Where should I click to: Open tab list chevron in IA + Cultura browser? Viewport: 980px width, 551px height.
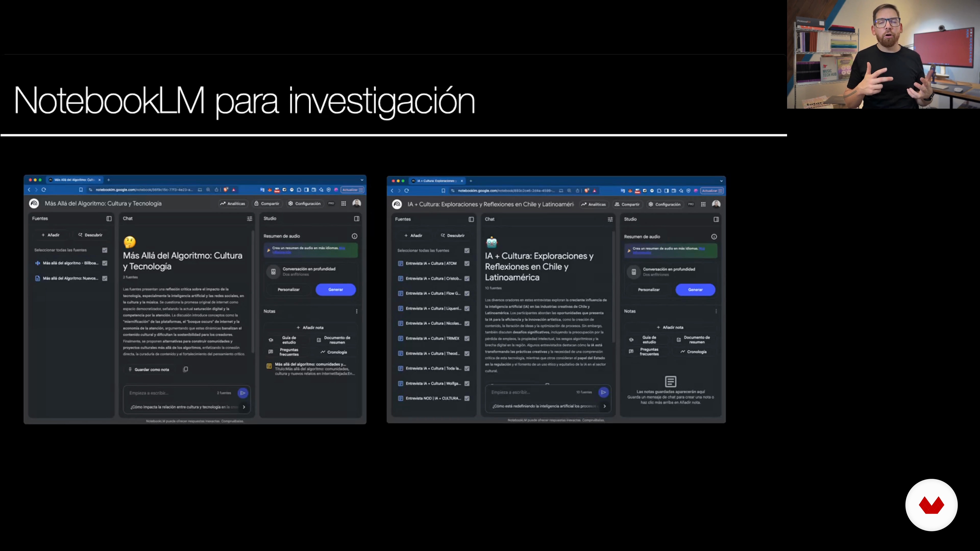(x=721, y=181)
